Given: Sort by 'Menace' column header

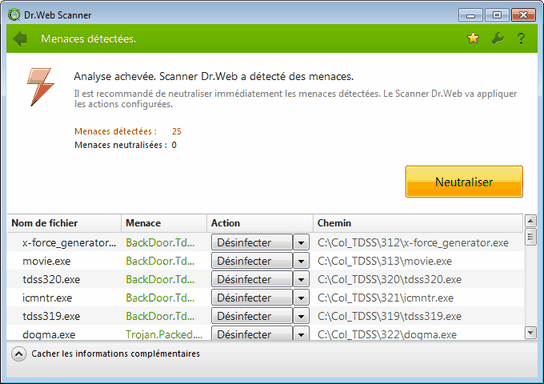Looking at the screenshot, I should click(x=164, y=223).
